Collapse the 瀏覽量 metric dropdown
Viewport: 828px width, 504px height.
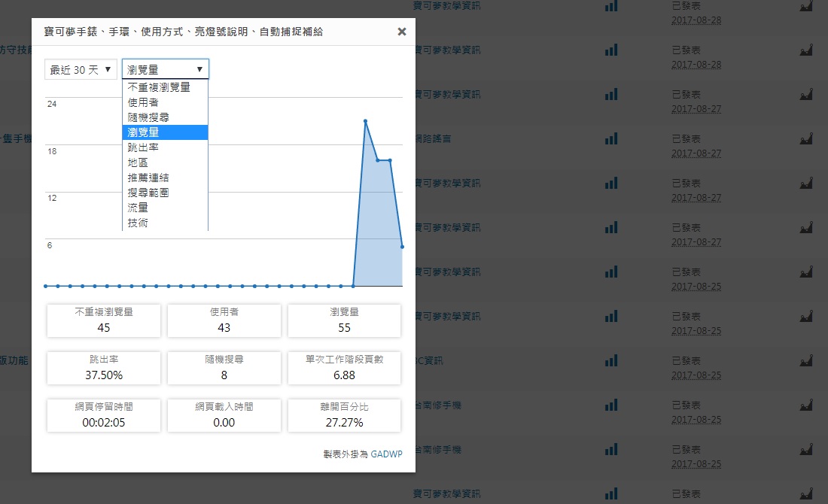pyautogui.click(x=166, y=69)
